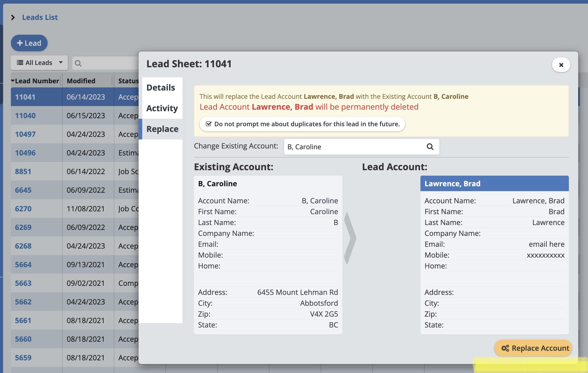Switch to the Details tab
The width and height of the screenshot is (588, 373).
click(x=161, y=88)
